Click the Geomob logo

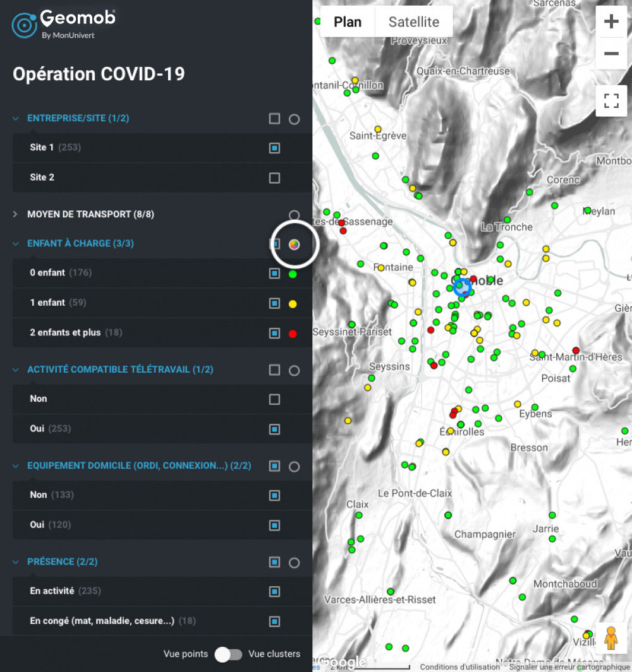63,25
